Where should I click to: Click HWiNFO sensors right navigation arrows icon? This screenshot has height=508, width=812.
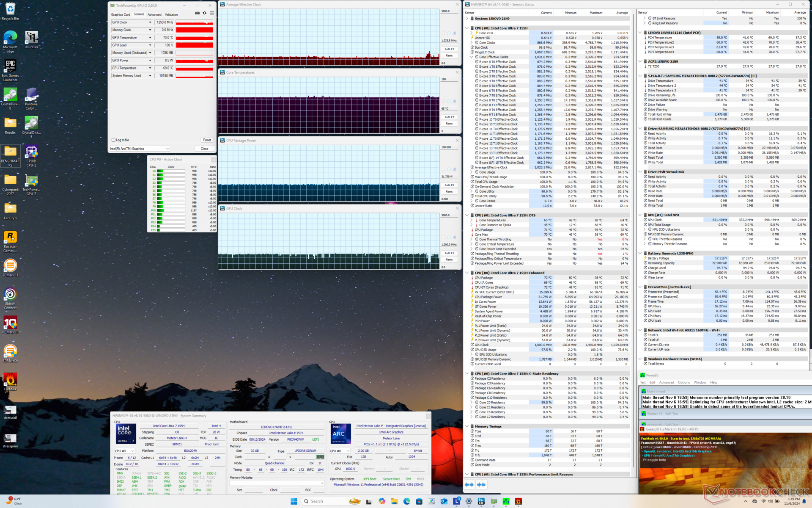[x=482, y=485]
